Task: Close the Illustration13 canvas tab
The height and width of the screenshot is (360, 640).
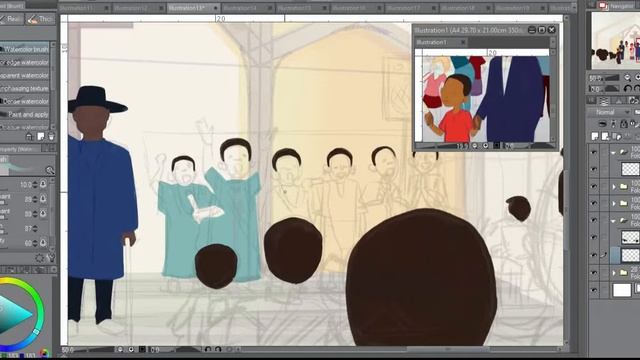Action: point(216,8)
